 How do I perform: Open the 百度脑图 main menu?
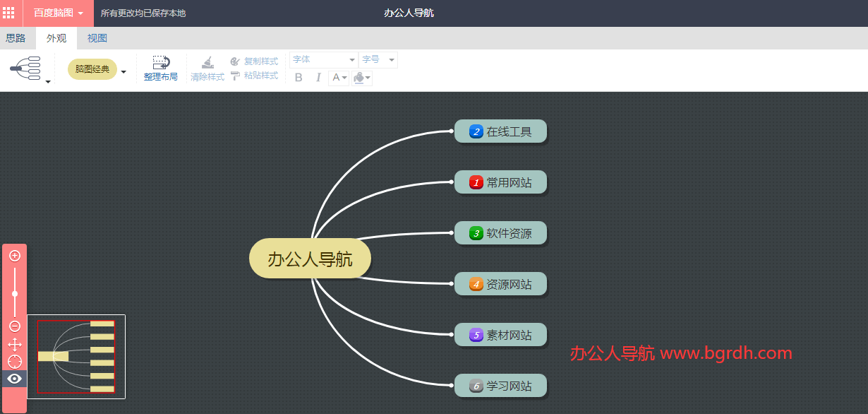[x=59, y=13]
